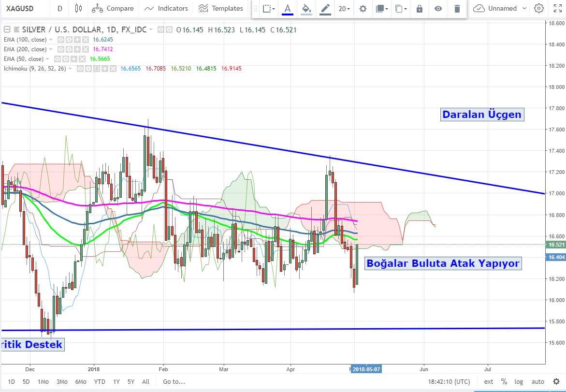Open the Indicators menu
The width and height of the screenshot is (566, 392).
(x=166, y=8)
